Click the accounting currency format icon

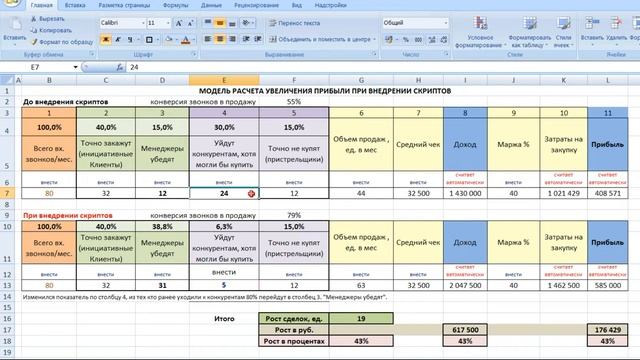point(389,40)
